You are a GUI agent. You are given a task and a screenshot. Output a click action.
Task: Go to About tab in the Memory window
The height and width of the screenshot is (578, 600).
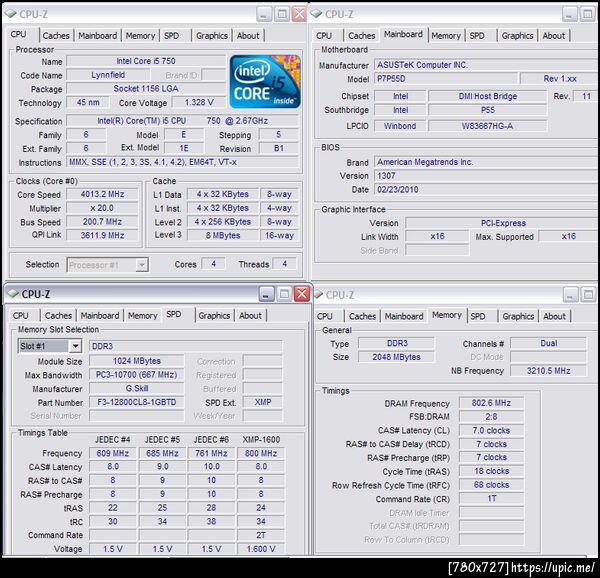pos(554,316)
